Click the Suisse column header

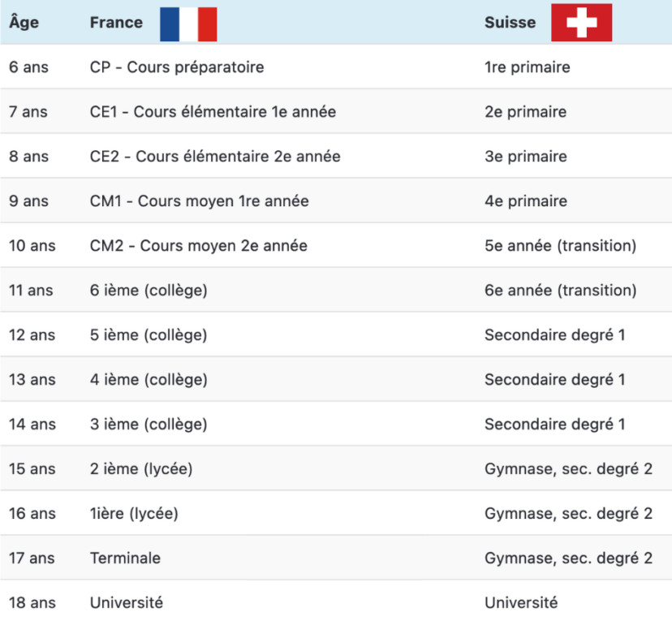(510, 23)
